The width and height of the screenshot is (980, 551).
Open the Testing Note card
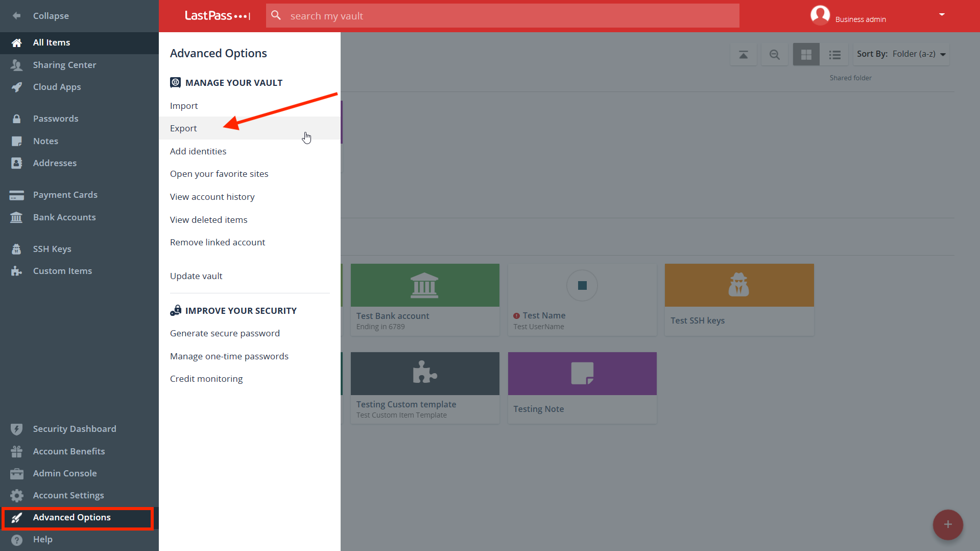582,387
